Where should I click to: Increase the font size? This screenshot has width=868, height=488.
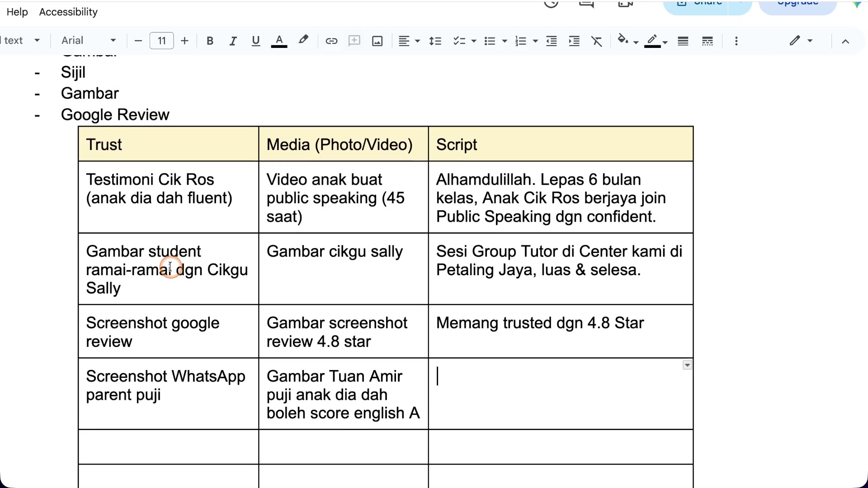[184, 41]
